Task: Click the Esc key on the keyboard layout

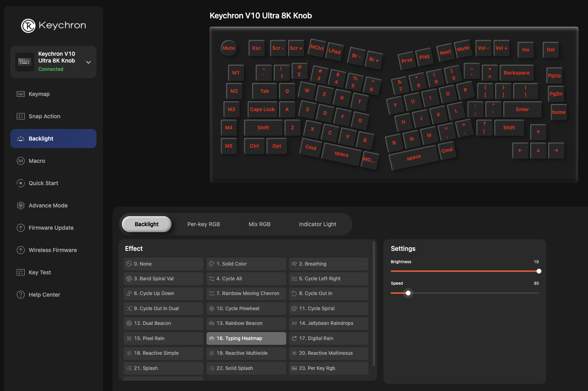Action: point(256,48)
